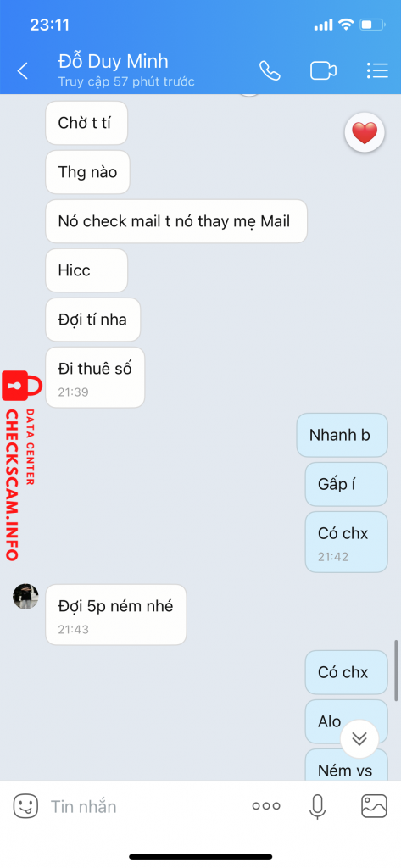Tap the back arrow in header
Image resolution: width=401 pixels, height=868 pixels.
[x=23, y=71]
